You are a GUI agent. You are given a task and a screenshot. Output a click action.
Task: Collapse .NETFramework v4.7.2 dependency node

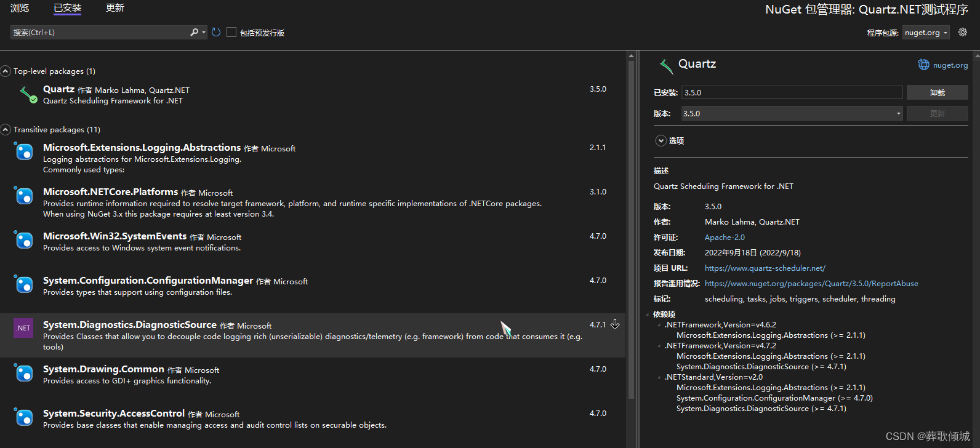(x=659, y=346)
